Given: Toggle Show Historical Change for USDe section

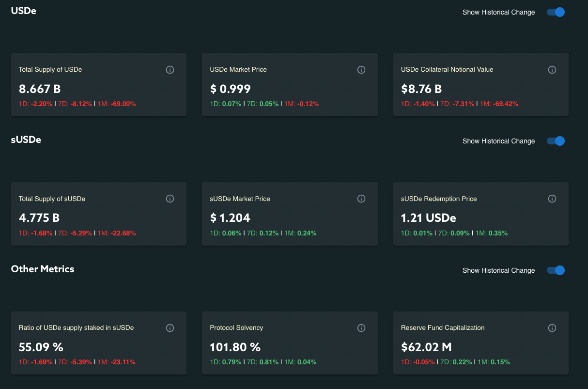Looking at the screenshot, I should click(556, 12).
